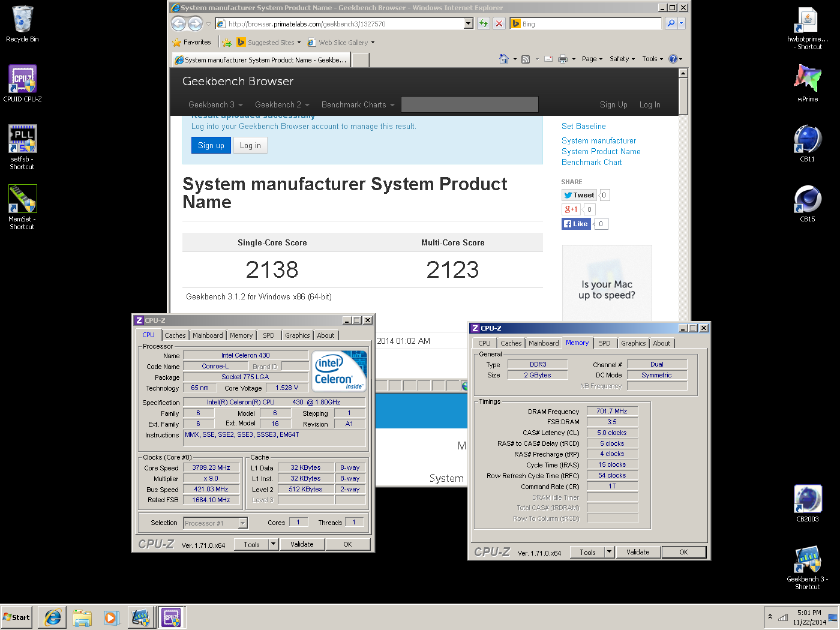
Task: Expand the Geekbench 3 nav dropdown
Action: tap(215, 104)
